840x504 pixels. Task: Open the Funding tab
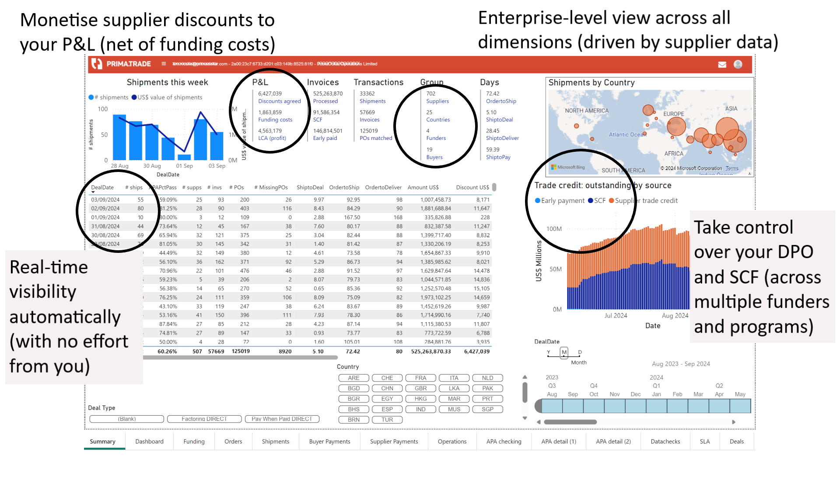(x=194, y=441)
